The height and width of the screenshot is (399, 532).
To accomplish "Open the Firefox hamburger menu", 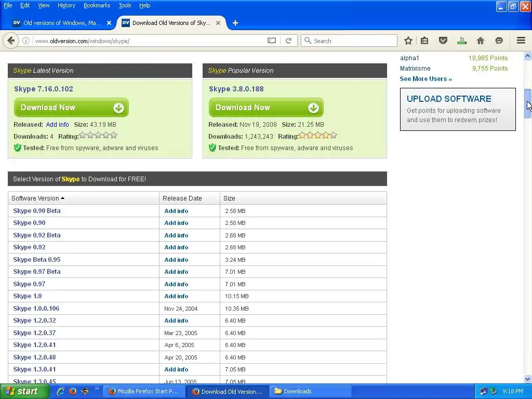I will 521,41.
